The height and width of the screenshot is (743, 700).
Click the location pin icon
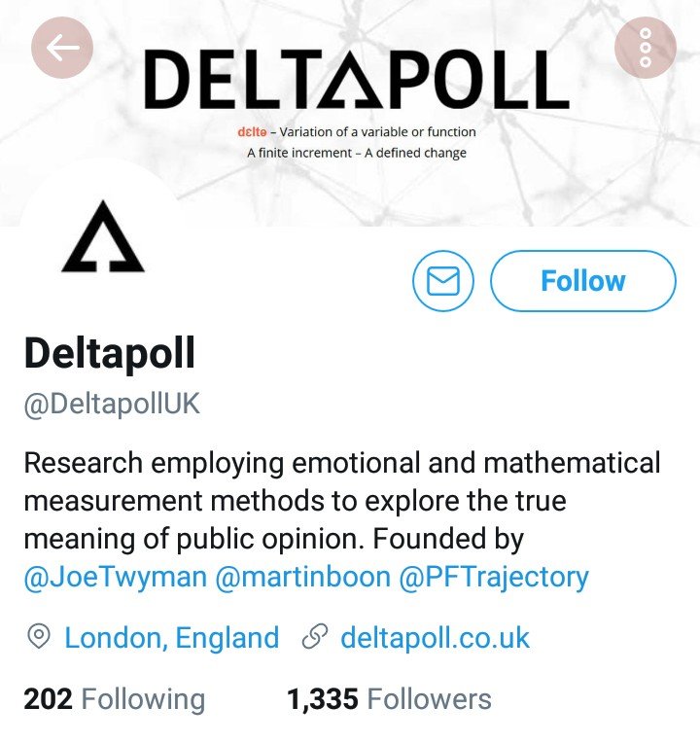click(x=39, y=638)
